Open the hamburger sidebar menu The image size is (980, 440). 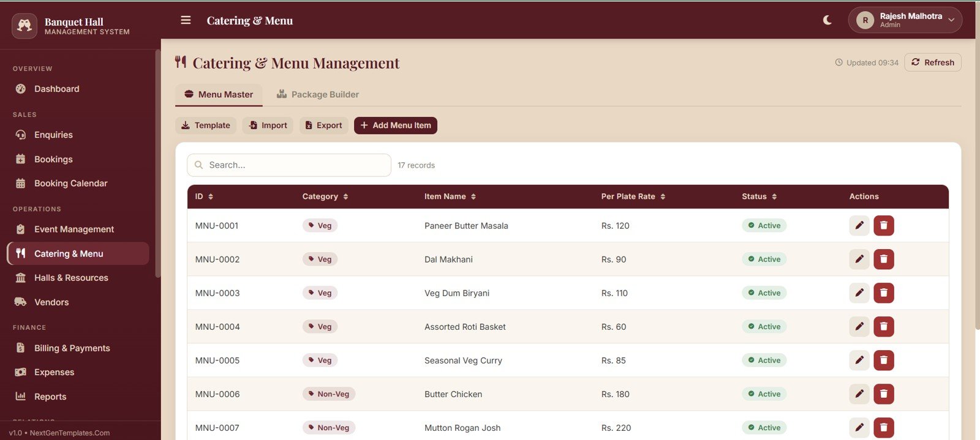pos(186,20)
